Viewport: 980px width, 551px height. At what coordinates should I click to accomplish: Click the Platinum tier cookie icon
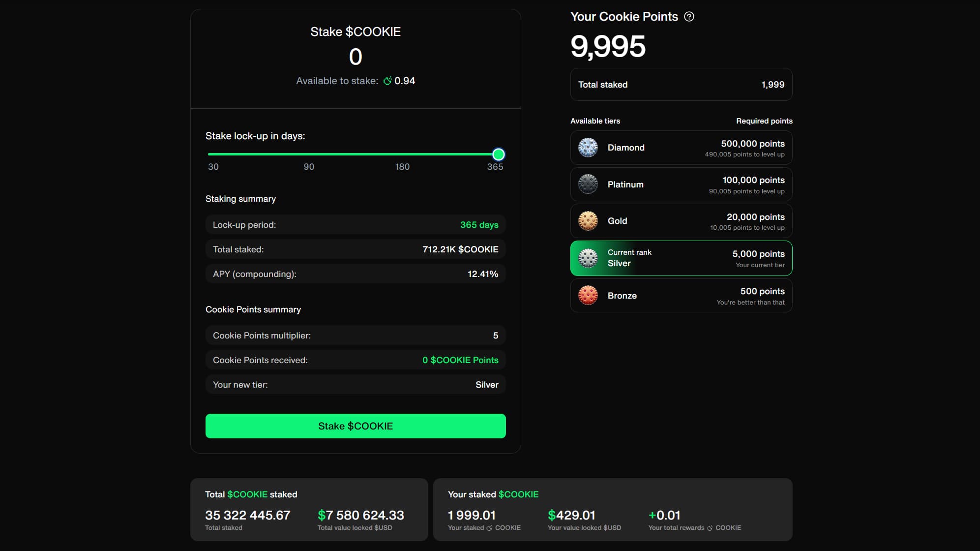click(x=588, y=184)
